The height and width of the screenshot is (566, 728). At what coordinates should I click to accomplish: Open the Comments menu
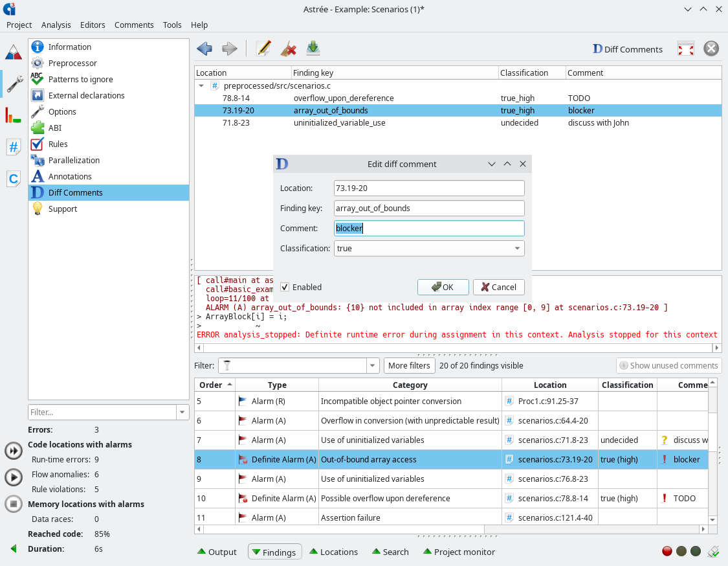tap(134, 25)
